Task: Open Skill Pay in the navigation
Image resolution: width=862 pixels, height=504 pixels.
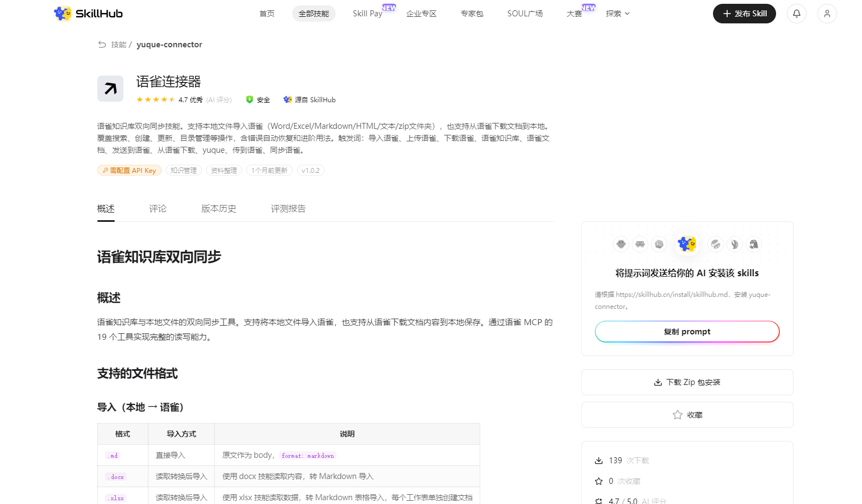Action: pos(368,14)
